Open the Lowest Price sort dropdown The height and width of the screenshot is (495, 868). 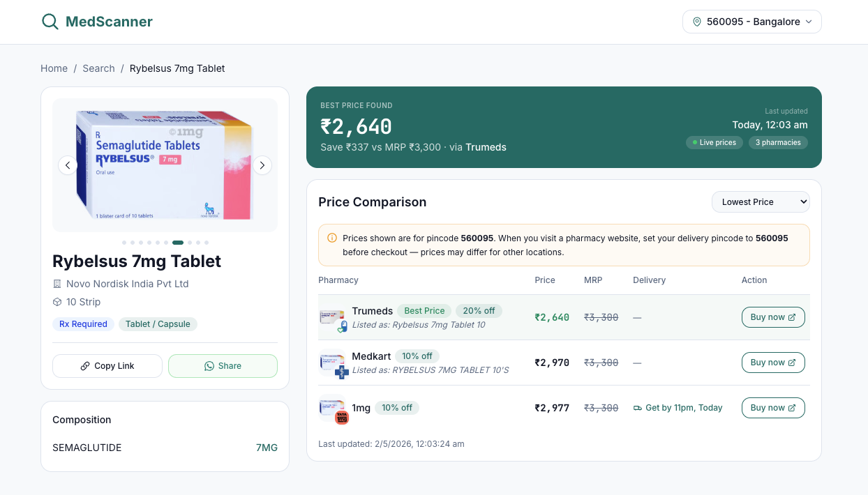(761, 201)
